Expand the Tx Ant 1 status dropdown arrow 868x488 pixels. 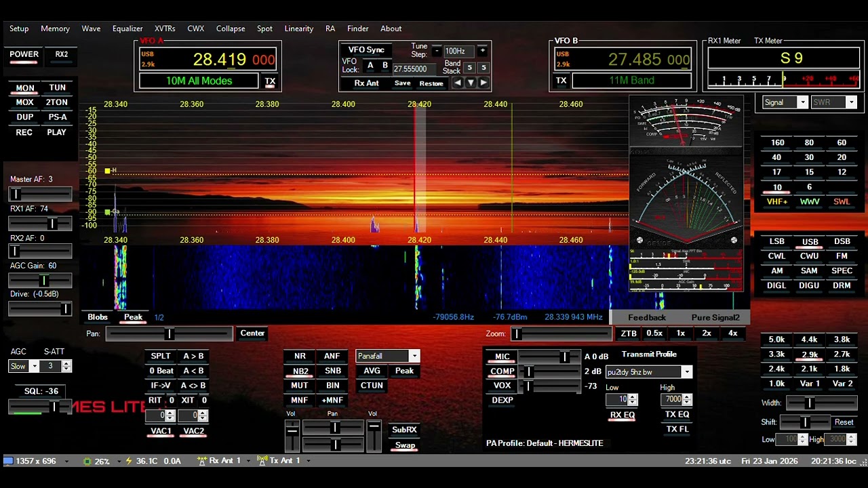pos(308,461)
